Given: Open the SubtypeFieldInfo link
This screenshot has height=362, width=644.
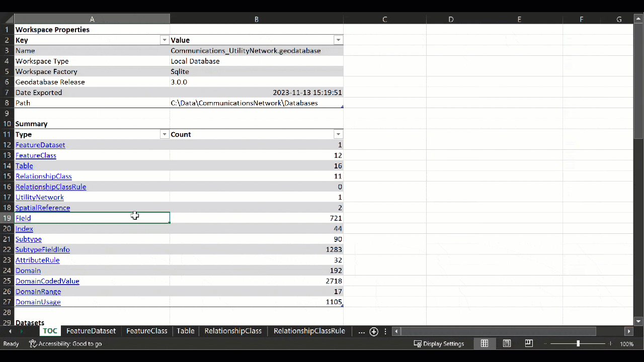Looking at the screenshot, I should pos(43,250).
